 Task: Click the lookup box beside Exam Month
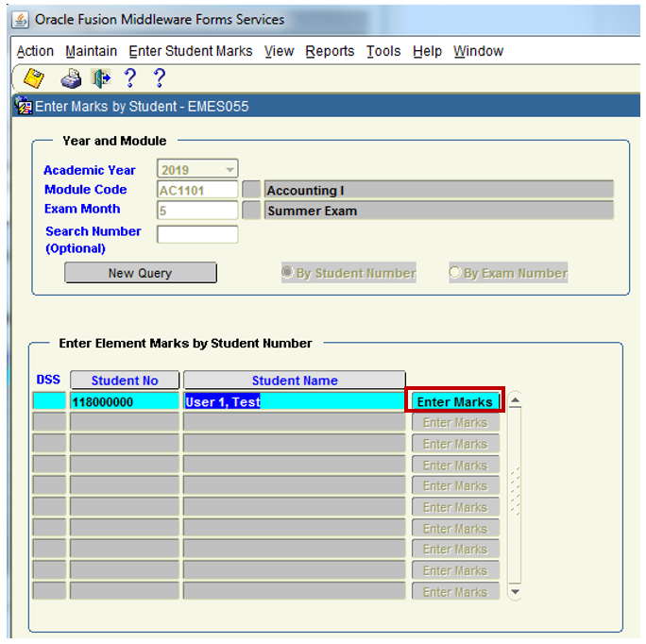coord(251,211)
